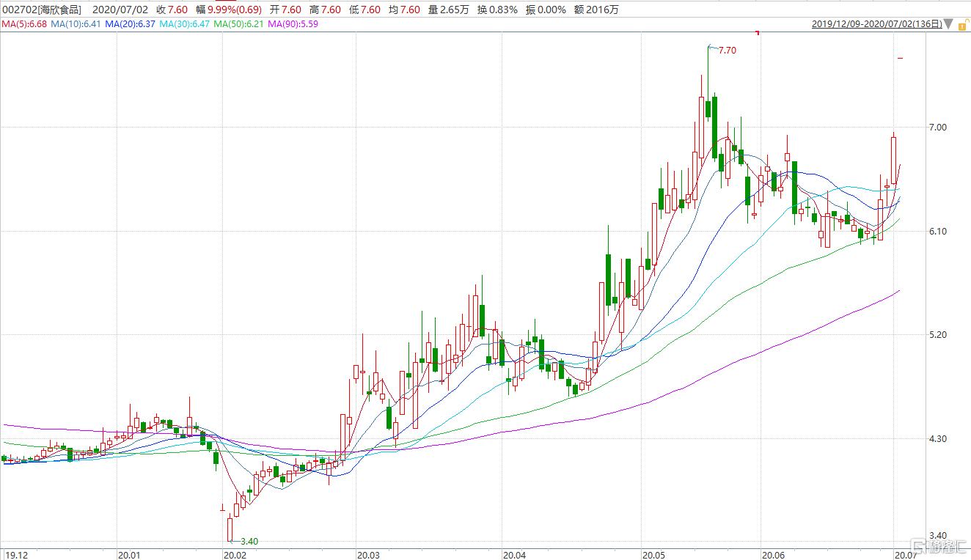Click the 19.12 date axis label
Screen dimensions: 971x560
(x=17, y=554)
